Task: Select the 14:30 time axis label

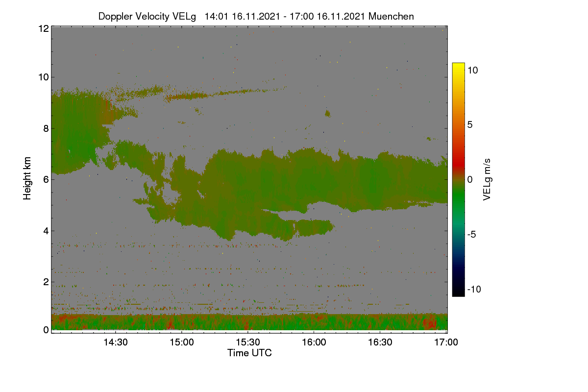Action: point(115,342)
